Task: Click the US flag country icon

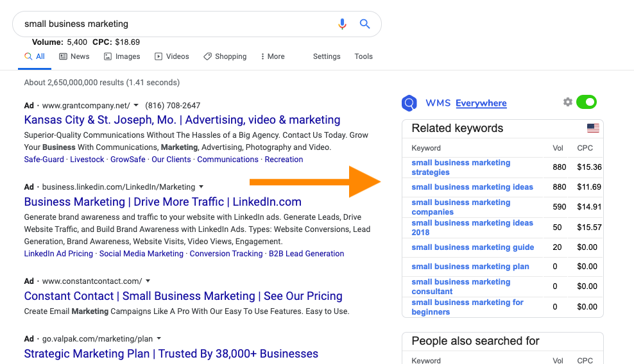Action: 593,128
